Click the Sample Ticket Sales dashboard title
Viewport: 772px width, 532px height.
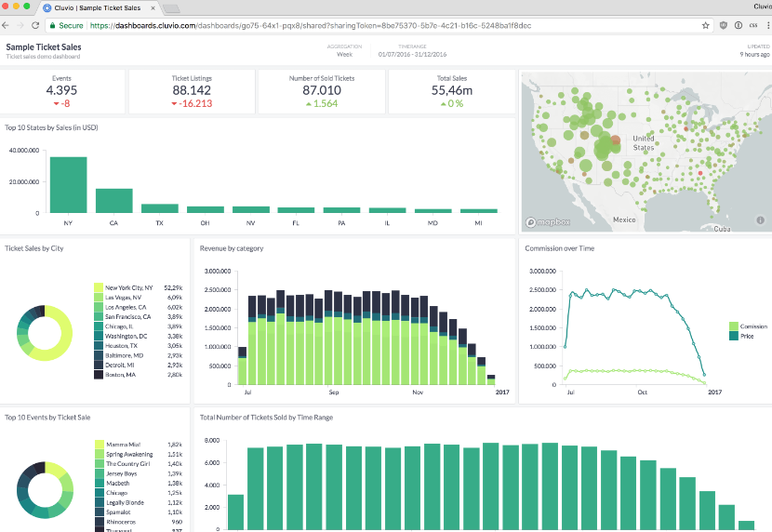tap(44, 47)
